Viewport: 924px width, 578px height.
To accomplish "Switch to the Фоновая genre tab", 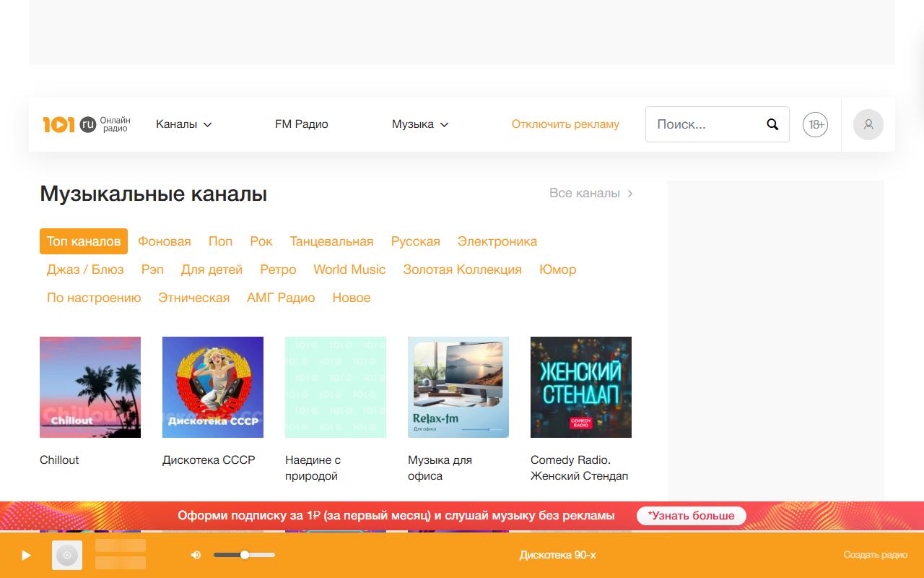I will pos(165,241).
